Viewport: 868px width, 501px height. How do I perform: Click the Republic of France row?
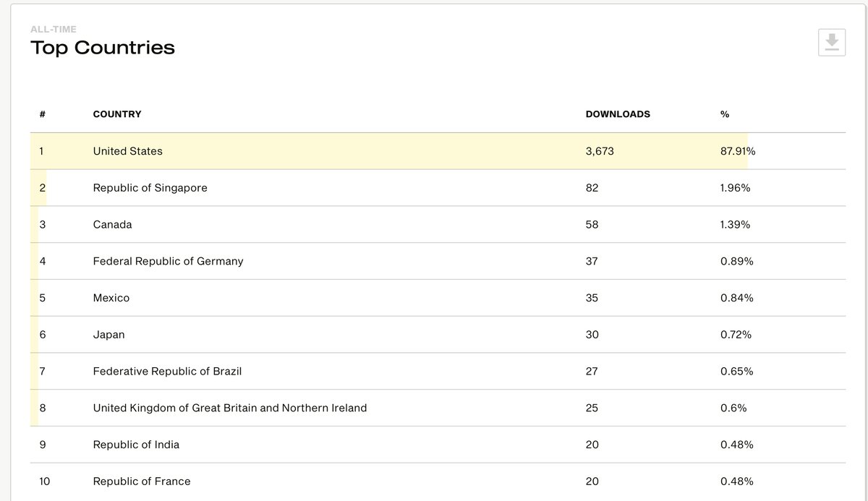pos(438,481)
